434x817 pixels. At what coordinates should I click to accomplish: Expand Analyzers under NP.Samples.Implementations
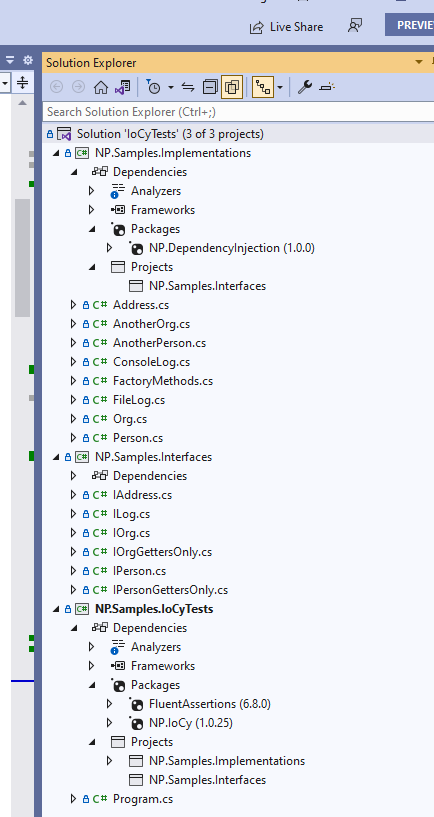(x=92, y=191)
